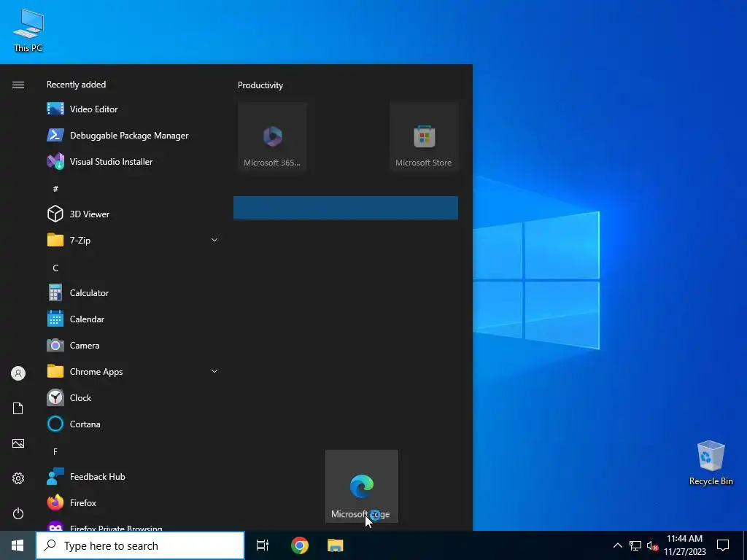Expand the Start menu hamburger
The height and width of the screenshot is (560, 747).
(18, 85)
